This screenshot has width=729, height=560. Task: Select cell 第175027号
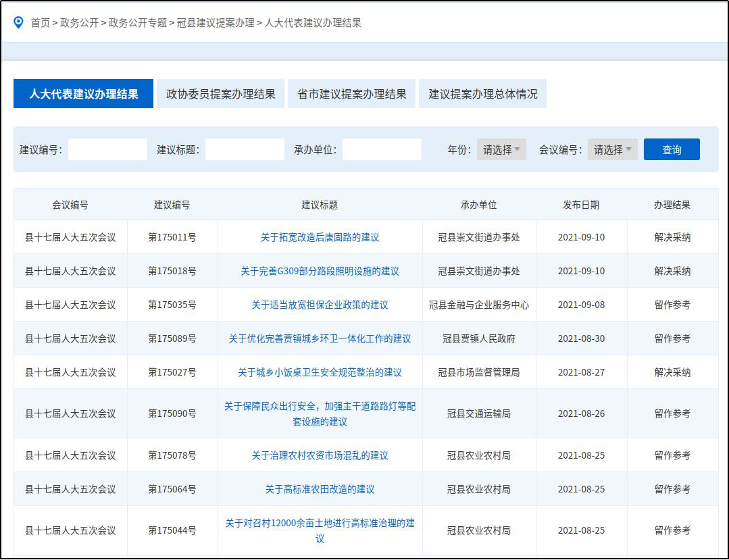pyautogui.click(x=172, y=373)
